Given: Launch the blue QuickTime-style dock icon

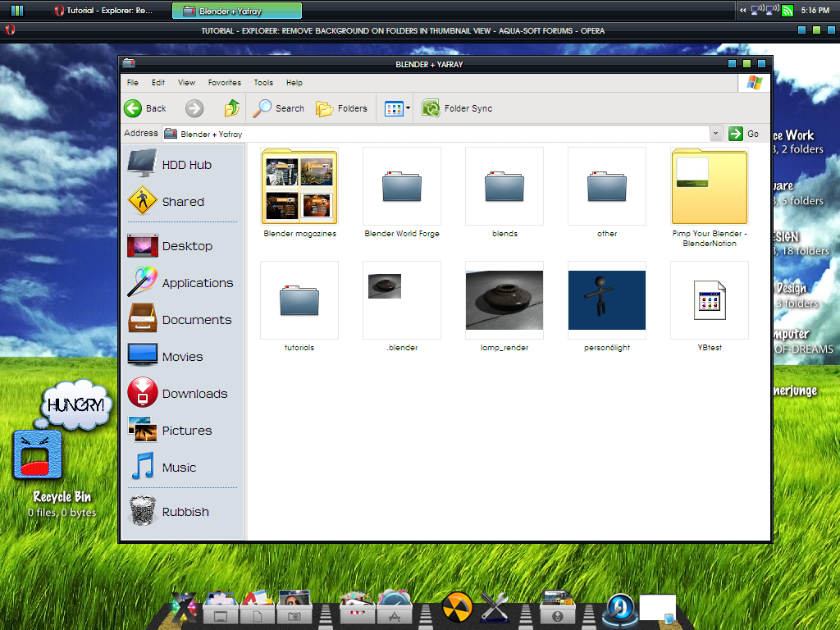Looking at the screenshot, I should click(620, 609).
